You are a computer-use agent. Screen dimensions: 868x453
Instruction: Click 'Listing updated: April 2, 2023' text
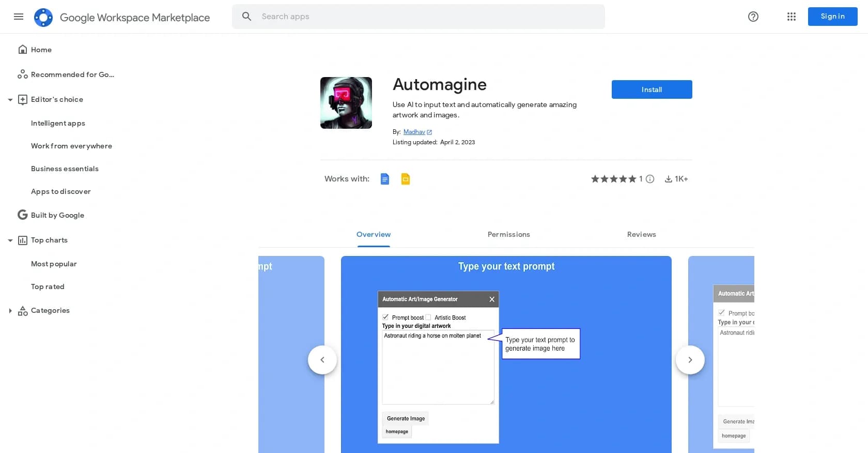(433, 142)
